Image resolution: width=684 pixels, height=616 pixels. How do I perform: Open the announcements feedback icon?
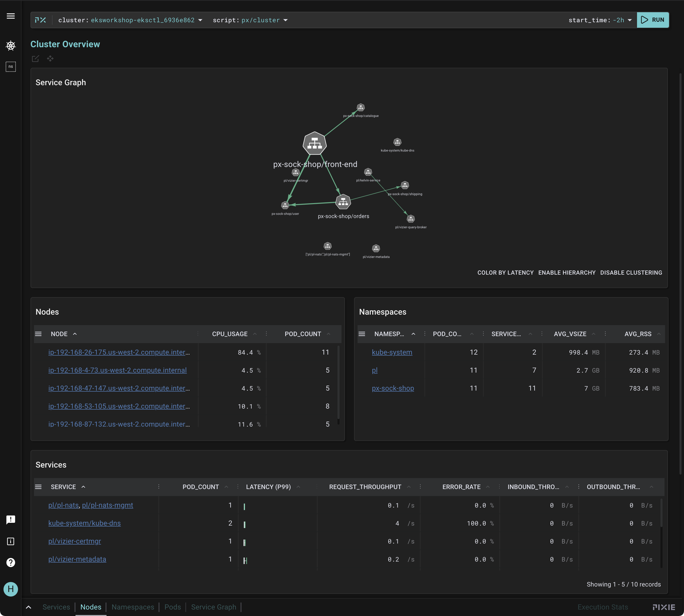[x=11, y=520]
